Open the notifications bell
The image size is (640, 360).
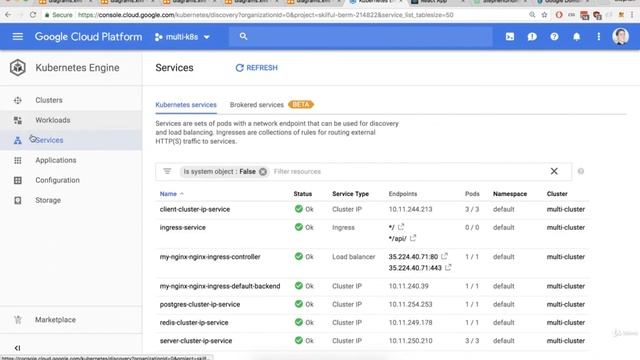coord(576,37)
